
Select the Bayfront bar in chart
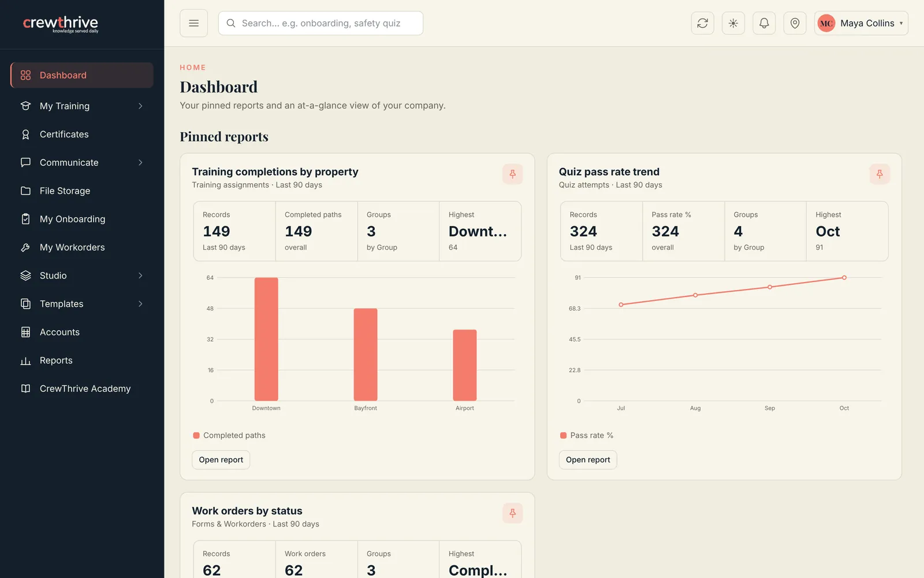click(366, 355)
